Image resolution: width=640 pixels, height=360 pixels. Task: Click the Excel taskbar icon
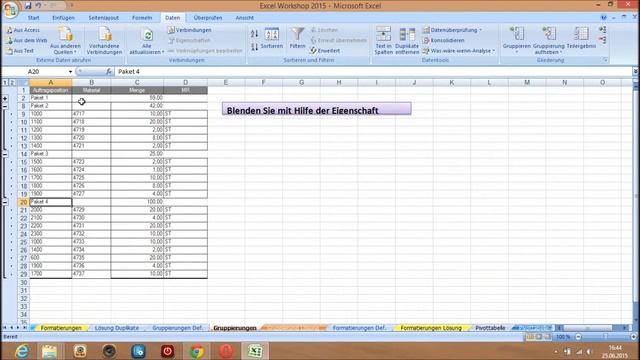(x=255, y=351)
